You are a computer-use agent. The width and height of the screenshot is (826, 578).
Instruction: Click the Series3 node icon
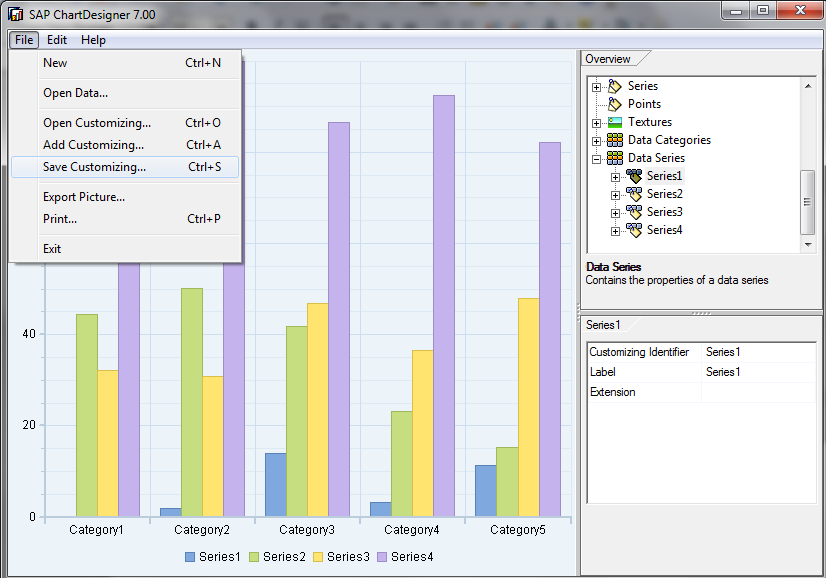pos(634,212)
